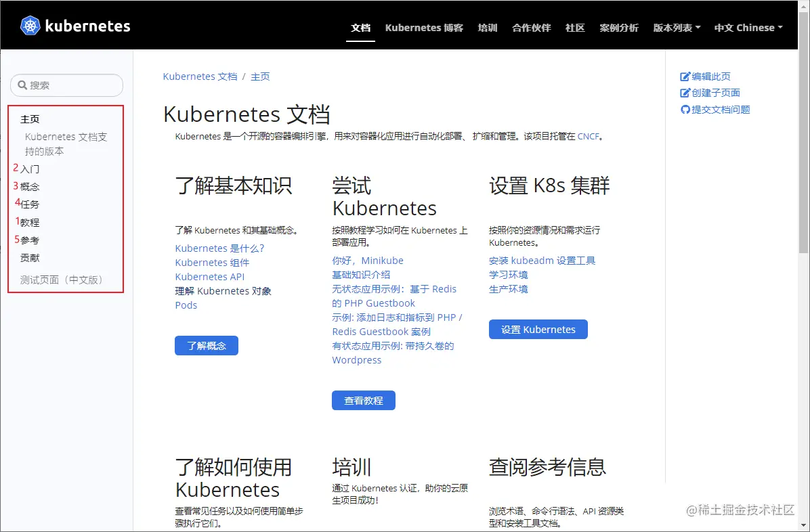Click the pencil icon beside 创建子页面
This screenshot has width=810, height=532.
685,93
